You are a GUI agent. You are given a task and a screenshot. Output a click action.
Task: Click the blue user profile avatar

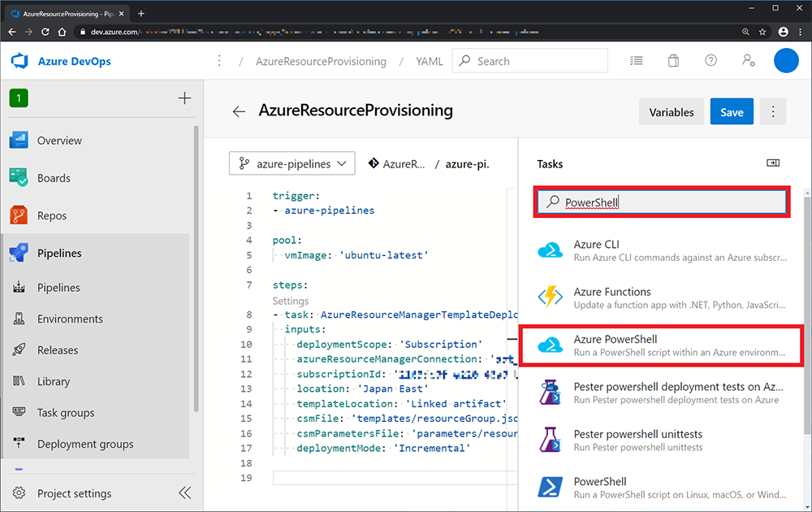[x=786, y=61]
